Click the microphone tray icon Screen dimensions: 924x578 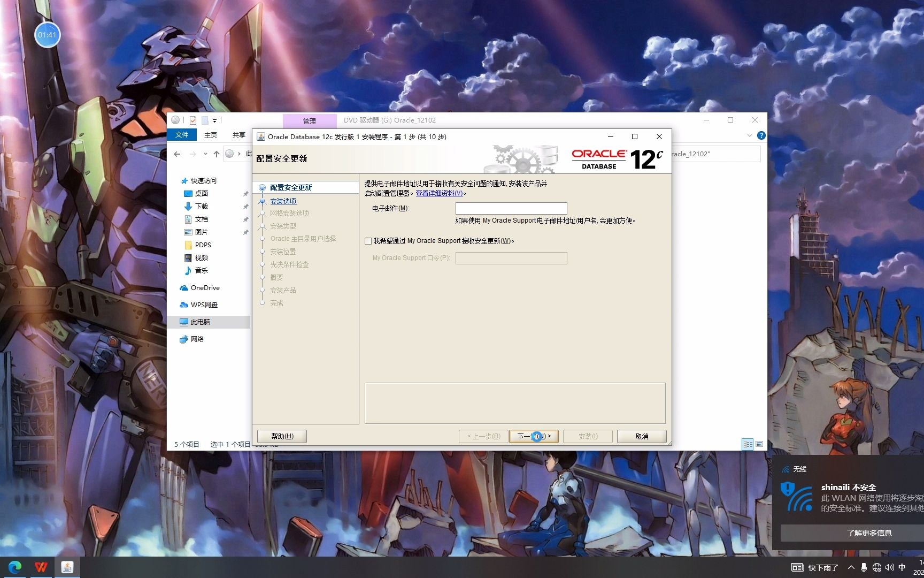click(864, 567)
